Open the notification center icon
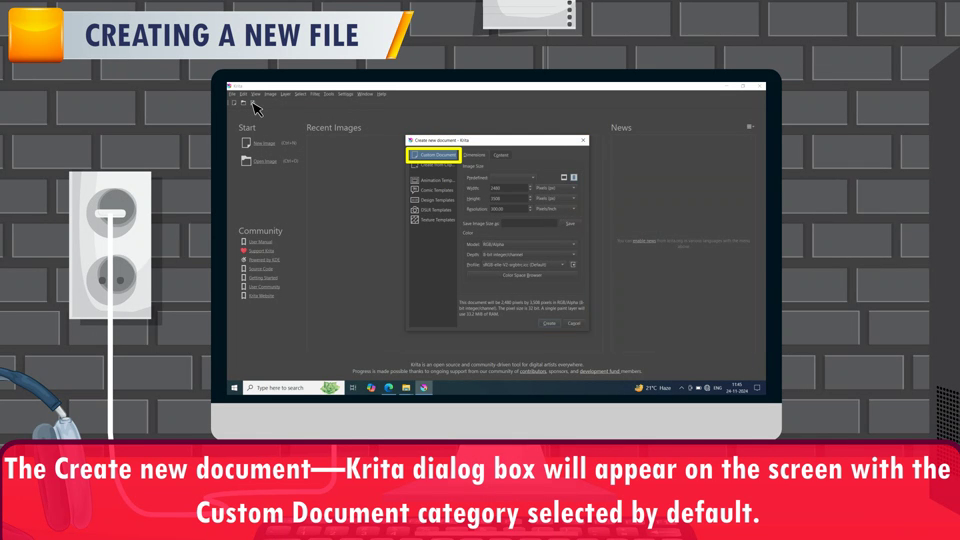The image size is (960, 540). click(x=757, y=388)
